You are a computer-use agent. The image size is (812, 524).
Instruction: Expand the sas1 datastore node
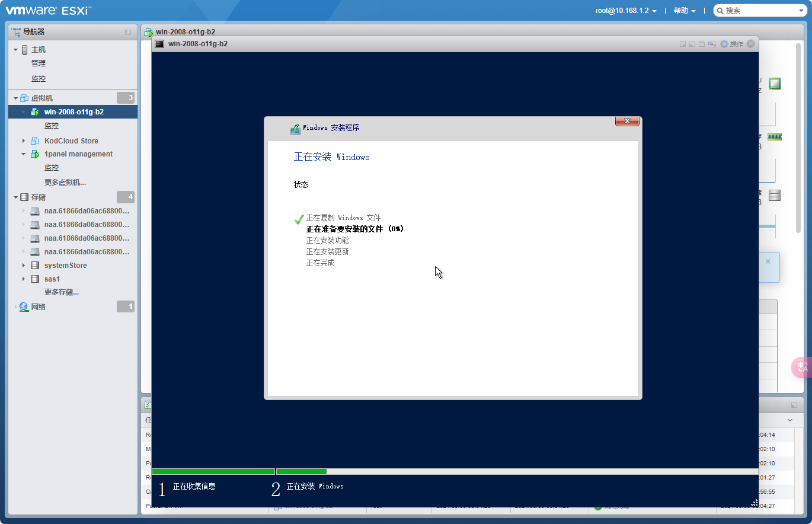[24, 279]
